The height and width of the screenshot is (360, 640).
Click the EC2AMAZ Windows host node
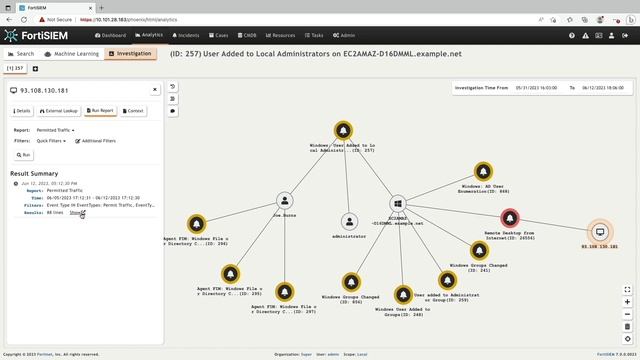click(398, 204)
